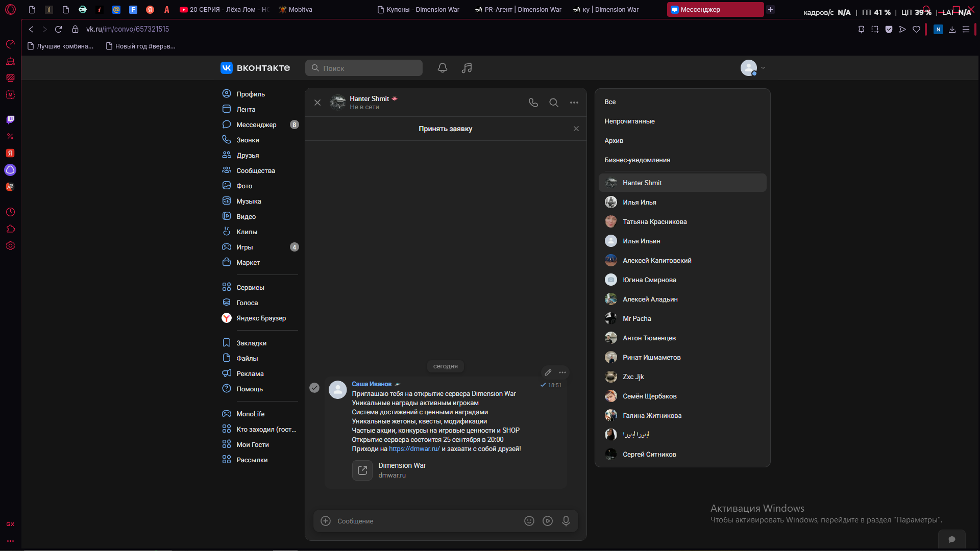This screenshot has height=551, width=980.
Task: Open 'Бизнес-уведомления' filter
Action: [637, 160]
